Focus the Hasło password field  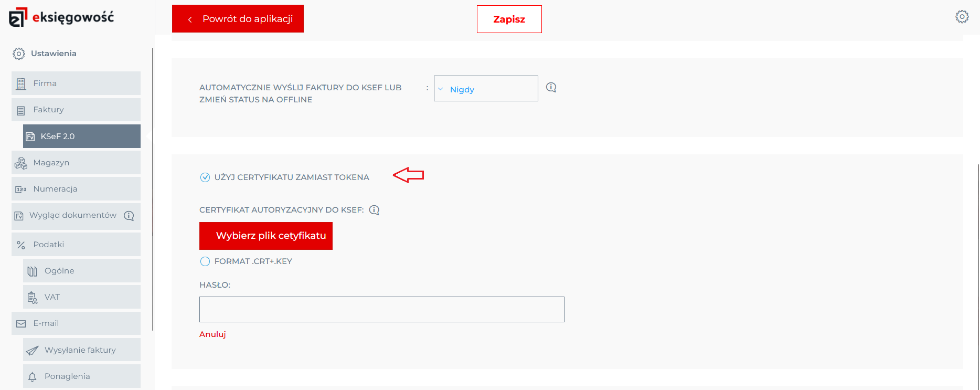tap(381, 309)
